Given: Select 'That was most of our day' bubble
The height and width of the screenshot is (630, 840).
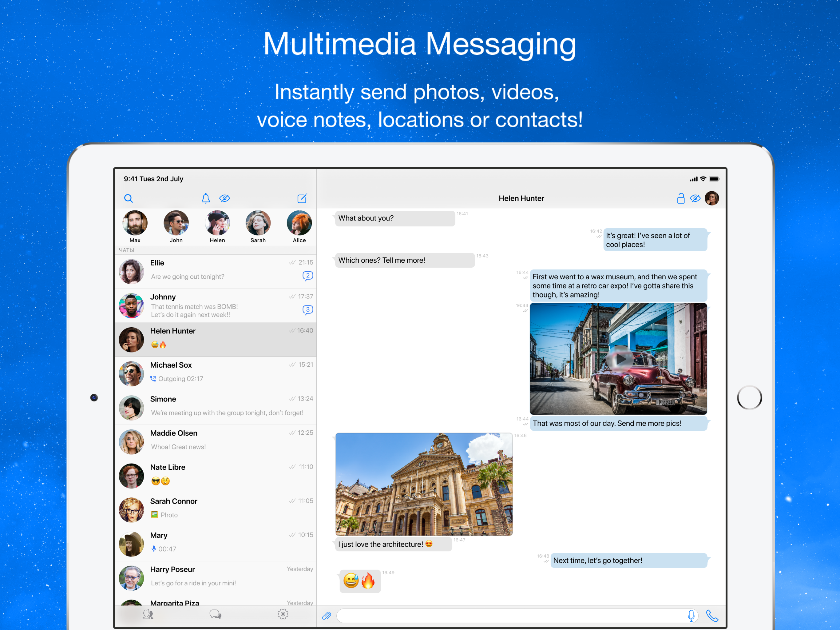Looking at the screenshot, I should pos(619,423).
